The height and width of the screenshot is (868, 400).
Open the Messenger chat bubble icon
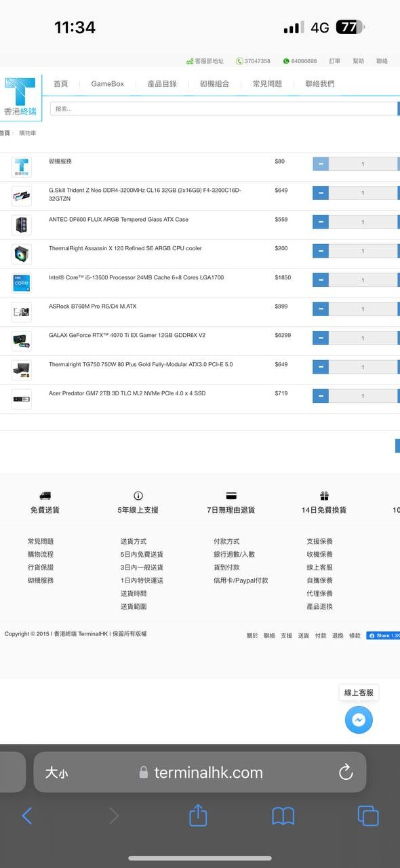click(x=359, y=719)
